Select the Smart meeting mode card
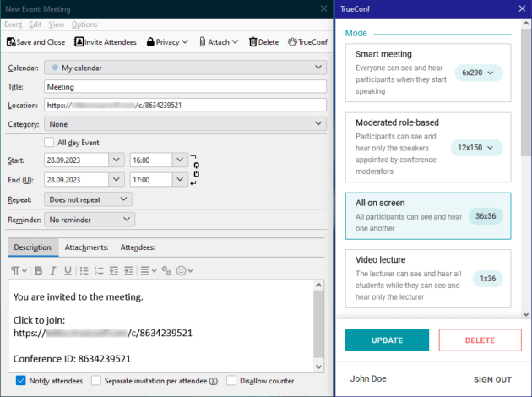The width and height of the screenshot is (532, 397). tap(428, 73)
